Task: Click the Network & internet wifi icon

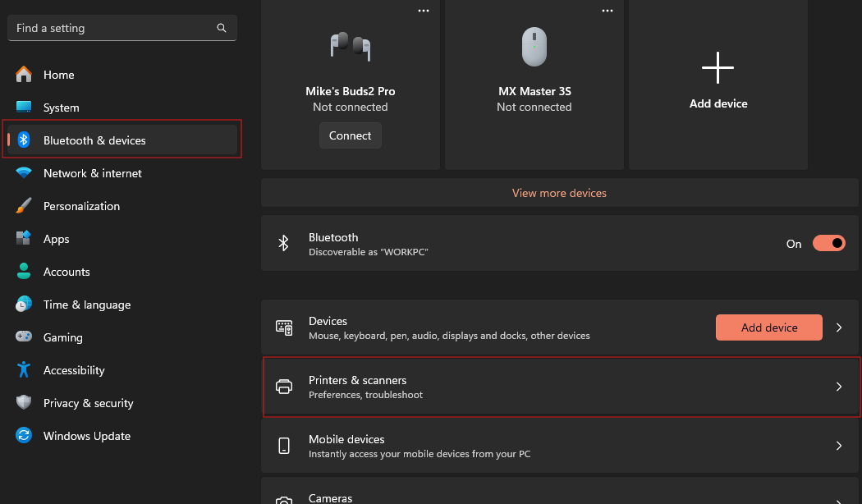Action: click(x=24, y=172)
